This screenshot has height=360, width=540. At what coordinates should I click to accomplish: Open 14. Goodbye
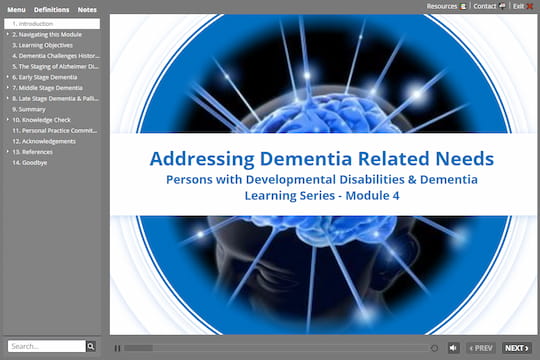click(x=30, y=163)
